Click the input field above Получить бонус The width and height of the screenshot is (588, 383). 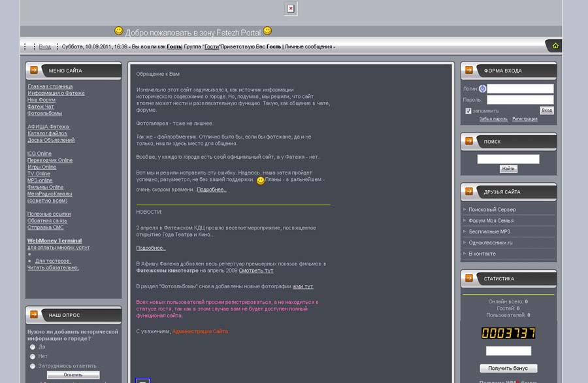pyautogui.click(x=508, y=351)
